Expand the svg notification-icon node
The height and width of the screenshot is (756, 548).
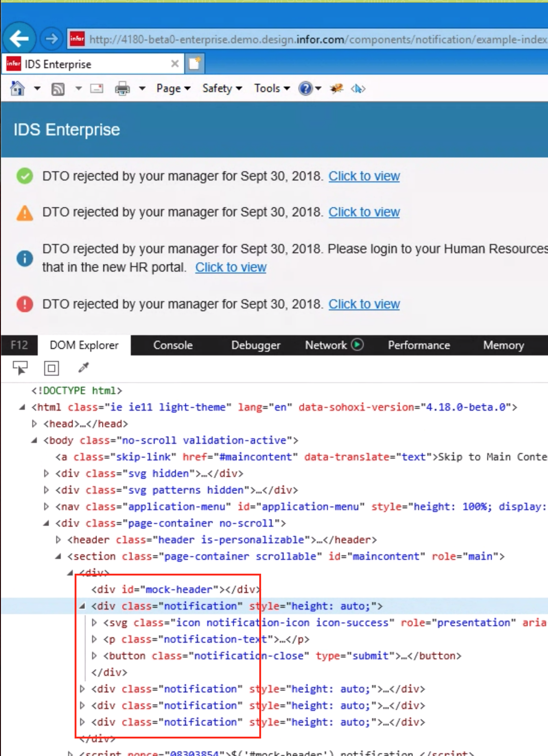[93, 622]
